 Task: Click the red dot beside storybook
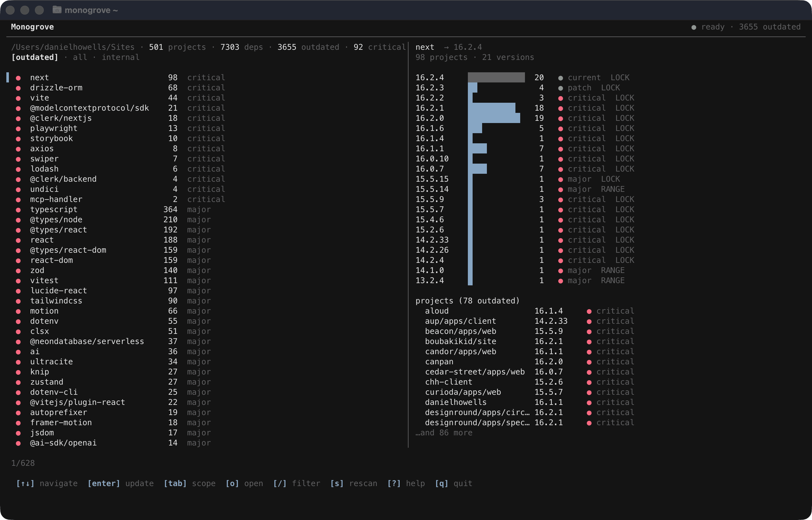point(18,139)
